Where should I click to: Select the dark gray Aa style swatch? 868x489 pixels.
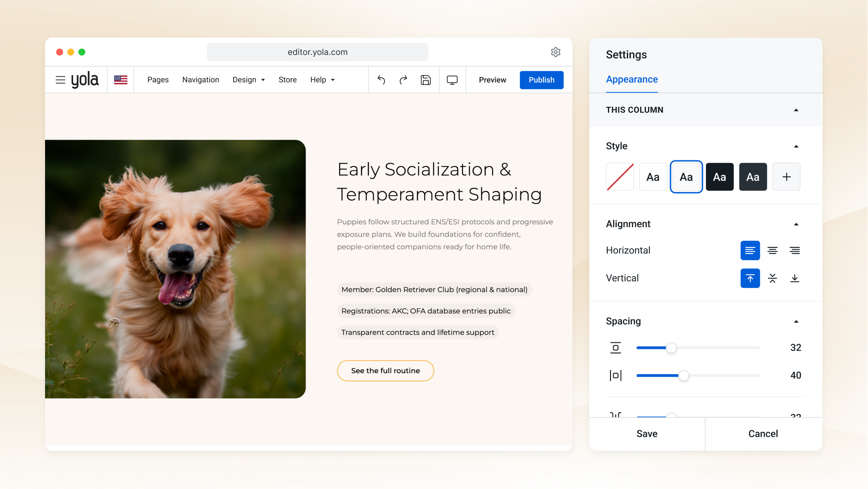(753, 177)
